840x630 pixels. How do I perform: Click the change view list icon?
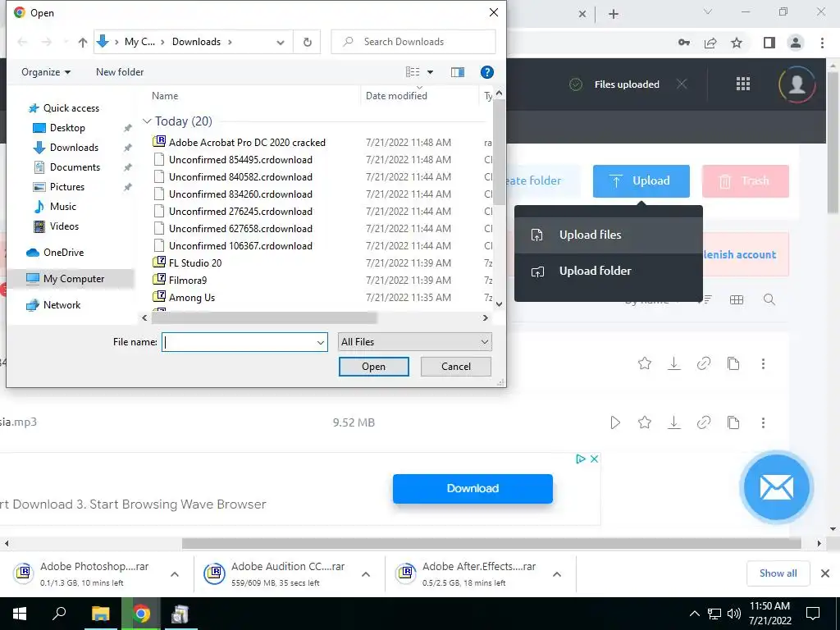point(413,72)
